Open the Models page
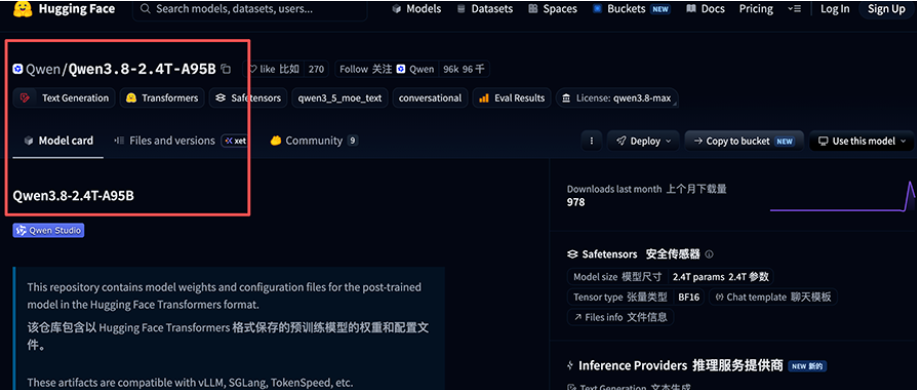 point(416,9)
